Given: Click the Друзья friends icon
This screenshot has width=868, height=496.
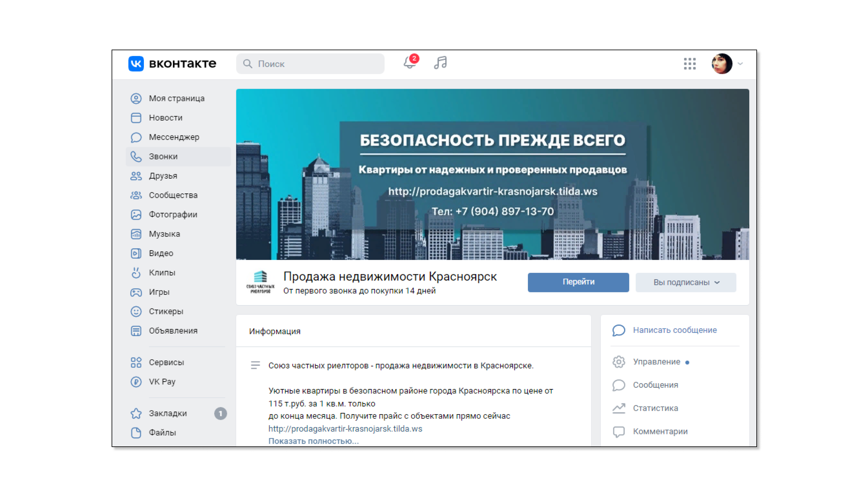Looking at the screenshot, I should pyautogui.click(x=136, y=176).
